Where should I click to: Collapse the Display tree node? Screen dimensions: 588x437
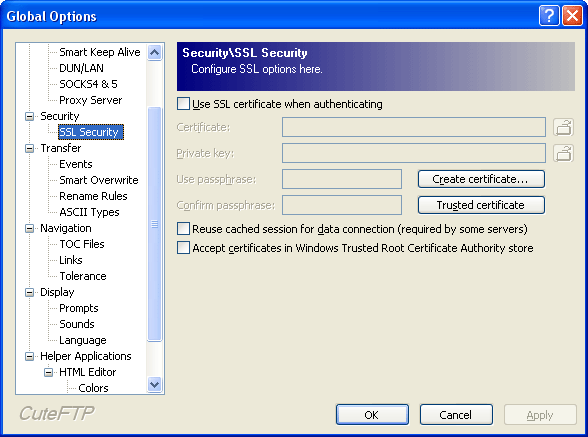click(x=30, y=292)
